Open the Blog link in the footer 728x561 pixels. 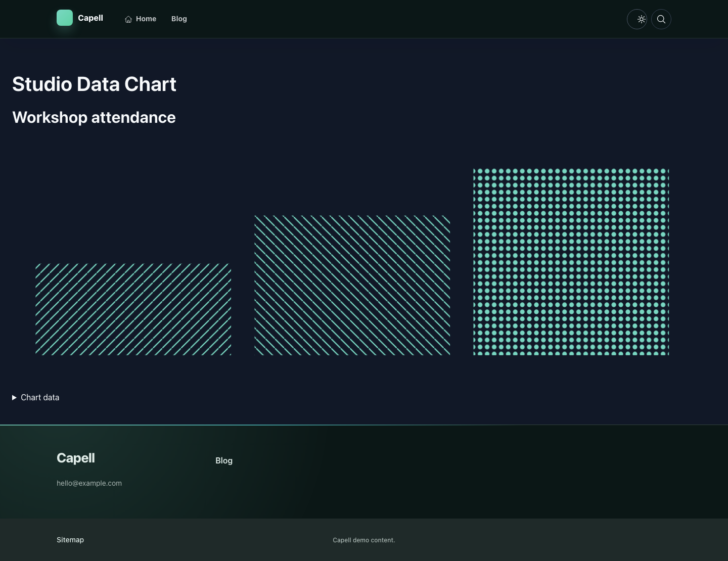pyautogui.click(x=224, y=460)
